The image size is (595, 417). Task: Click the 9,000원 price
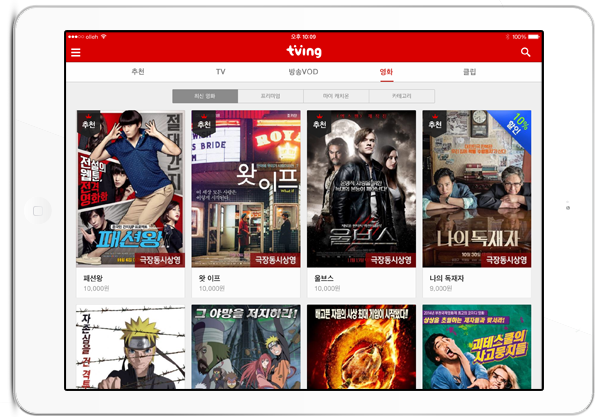pyautogui.click(x=441, y=288)
